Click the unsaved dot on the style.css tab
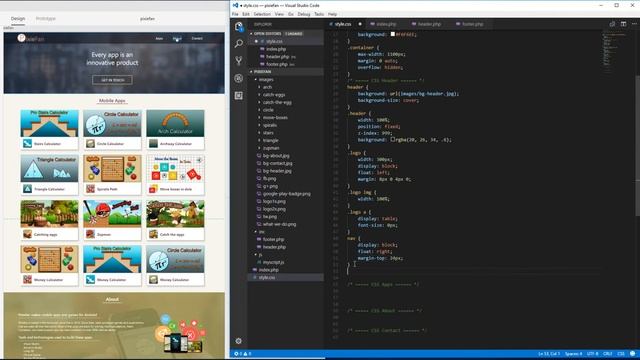 click(360, 24)
